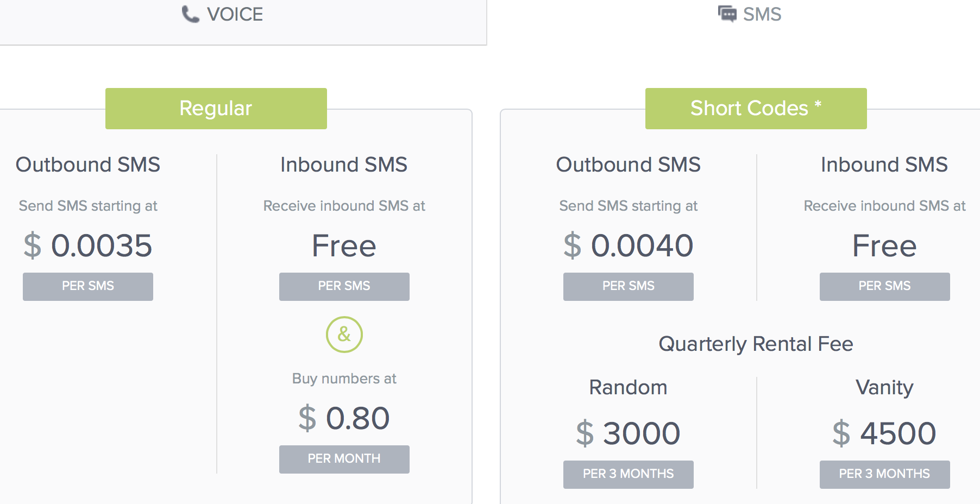Select the SMS tab label

[762, 14]
